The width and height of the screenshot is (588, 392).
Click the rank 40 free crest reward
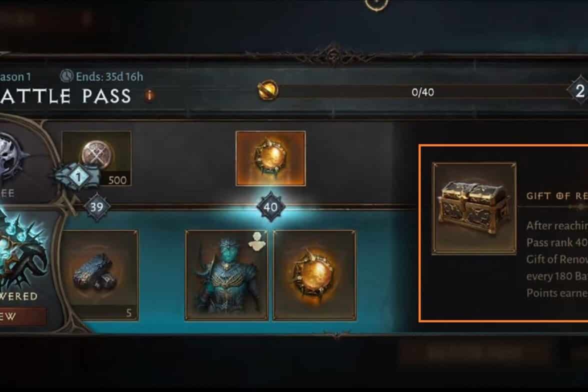click(x=270, y=158)
